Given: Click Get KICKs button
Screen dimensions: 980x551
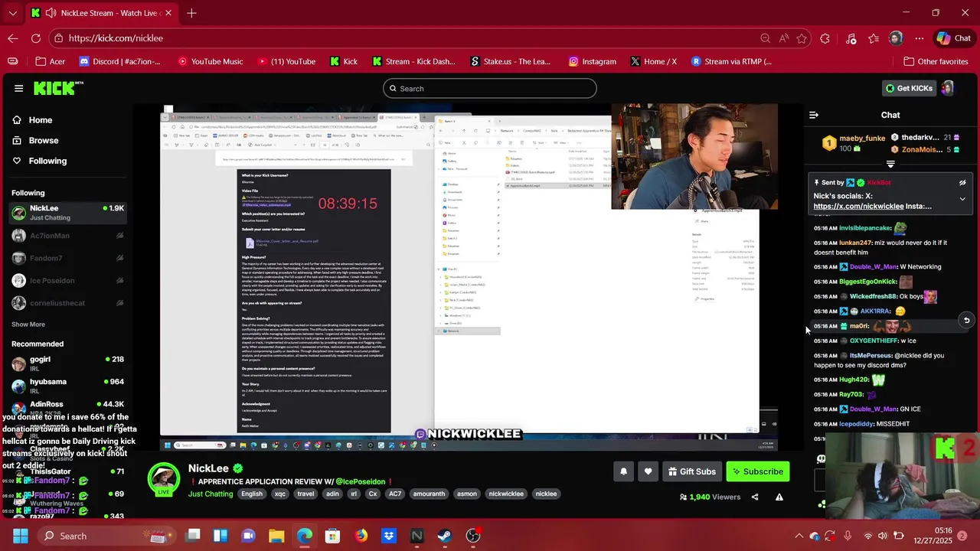Looking at the screenshot, I should (x=909, y=88).
